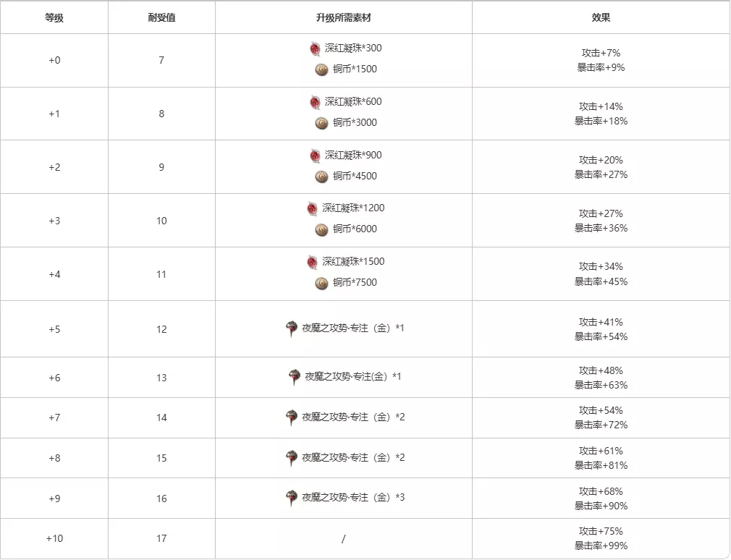This screenshot has height=560, width=731.
Task: Click the copper coin icon beside 铜币*3000
Action: [322, 123]
